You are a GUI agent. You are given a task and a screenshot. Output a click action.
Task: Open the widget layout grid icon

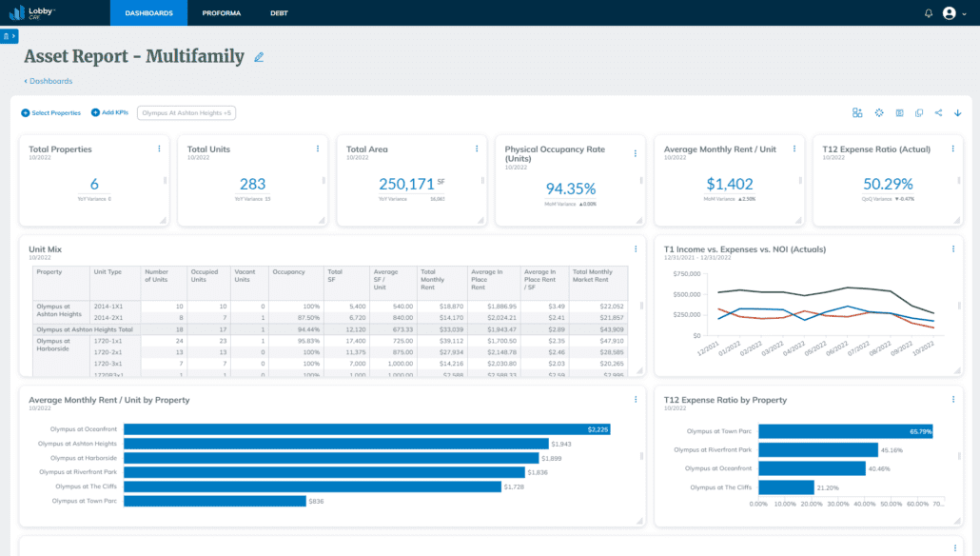857,112
